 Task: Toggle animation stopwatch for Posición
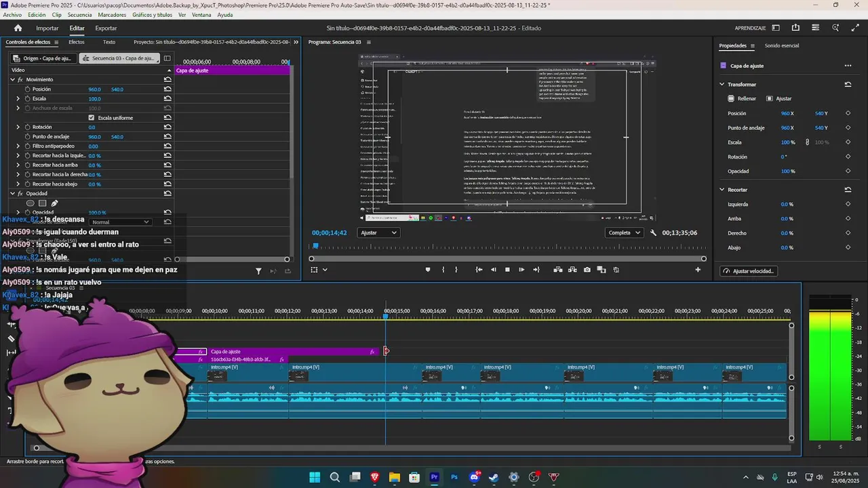click(28, 89)
